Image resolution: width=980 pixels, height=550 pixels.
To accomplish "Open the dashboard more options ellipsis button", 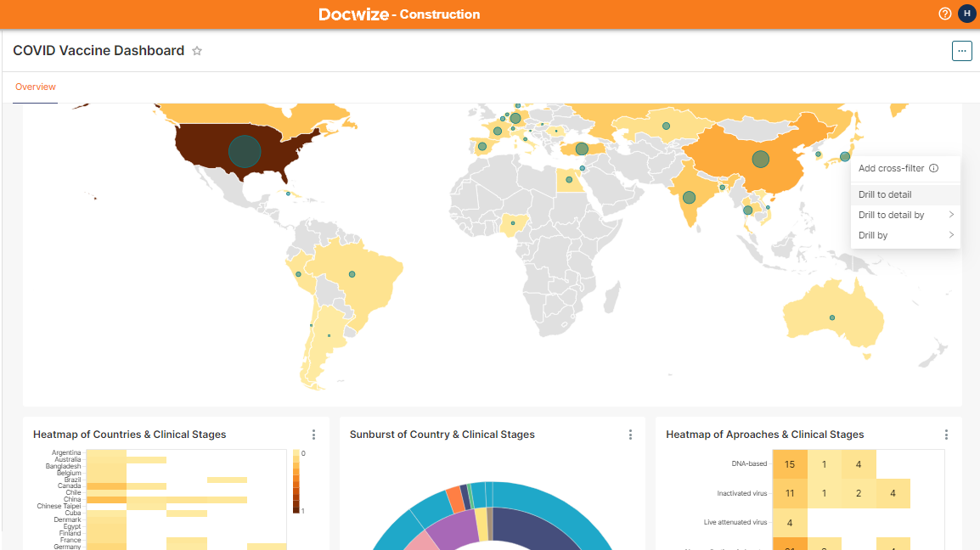I will pos(961,51).
